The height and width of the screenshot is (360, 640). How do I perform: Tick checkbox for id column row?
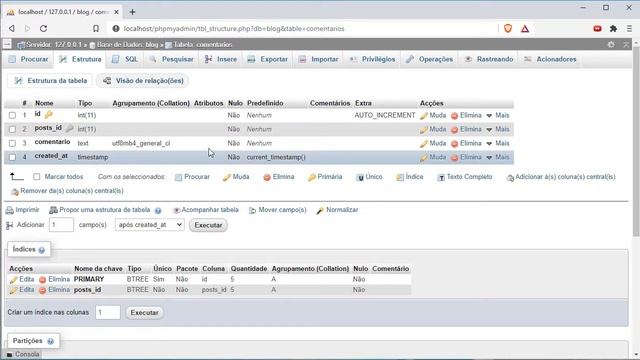click(12, 116)
